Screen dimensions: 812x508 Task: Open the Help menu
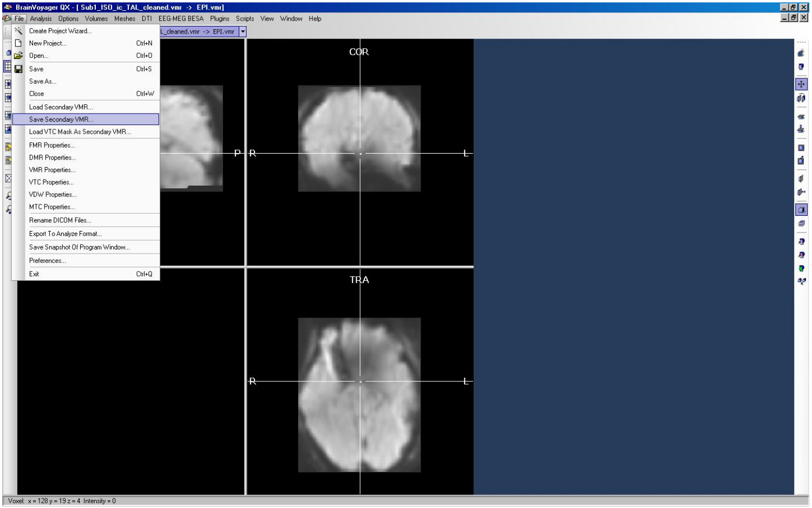coord(315,18)
